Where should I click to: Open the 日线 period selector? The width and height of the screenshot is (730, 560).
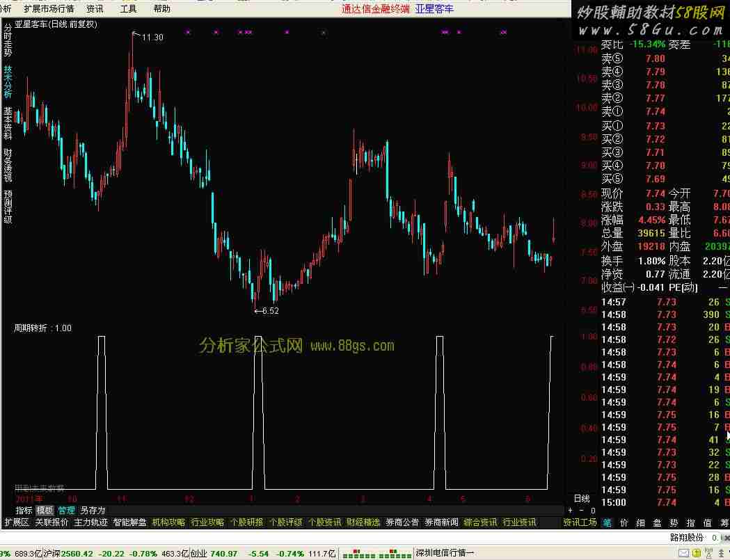(x=581, y=498)
